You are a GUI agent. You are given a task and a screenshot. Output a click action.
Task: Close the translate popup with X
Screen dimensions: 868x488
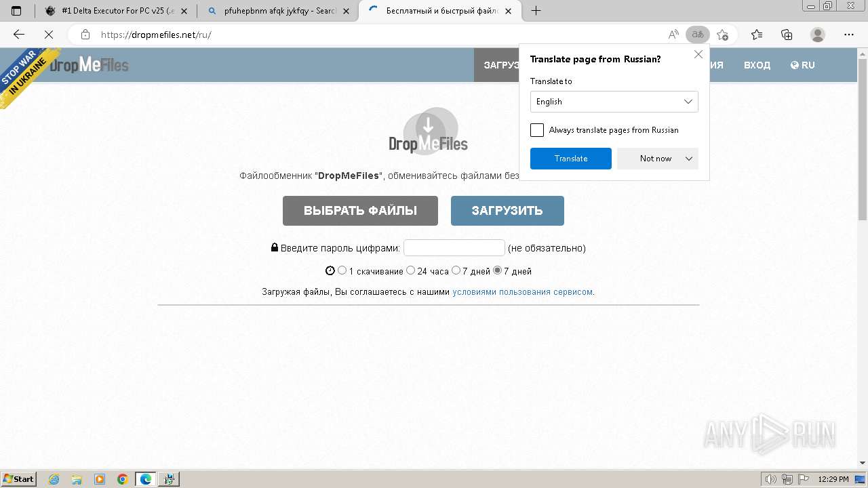point(698,54)
